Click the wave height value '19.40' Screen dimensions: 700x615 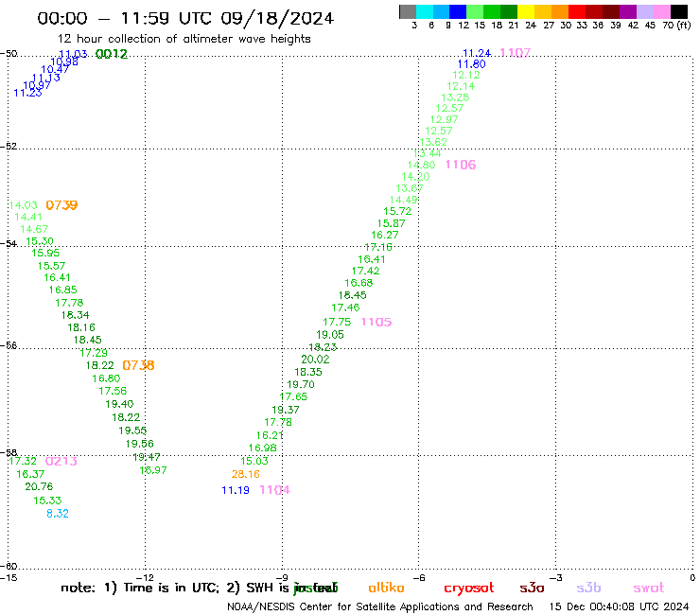coord(119,404)
